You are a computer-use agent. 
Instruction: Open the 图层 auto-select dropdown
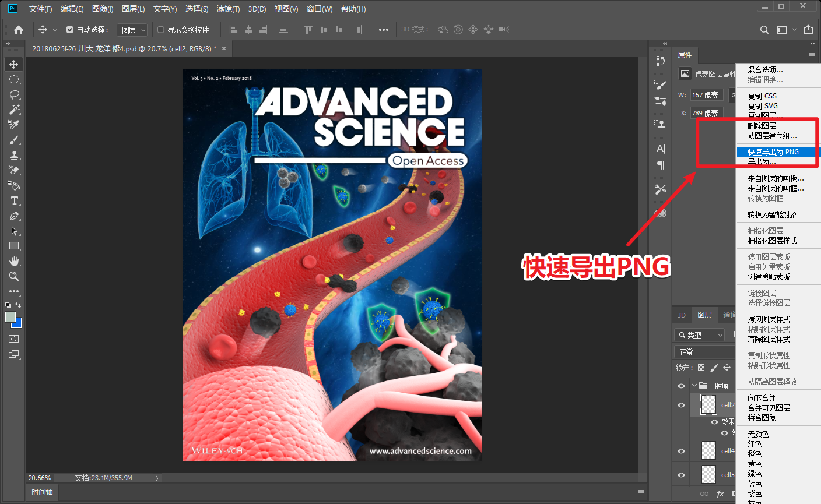133,30
